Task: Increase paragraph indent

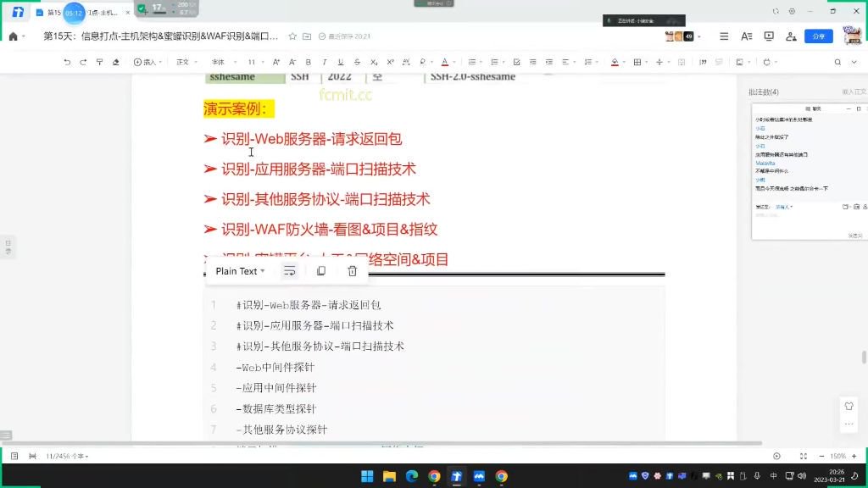Action: click(549, 62)
